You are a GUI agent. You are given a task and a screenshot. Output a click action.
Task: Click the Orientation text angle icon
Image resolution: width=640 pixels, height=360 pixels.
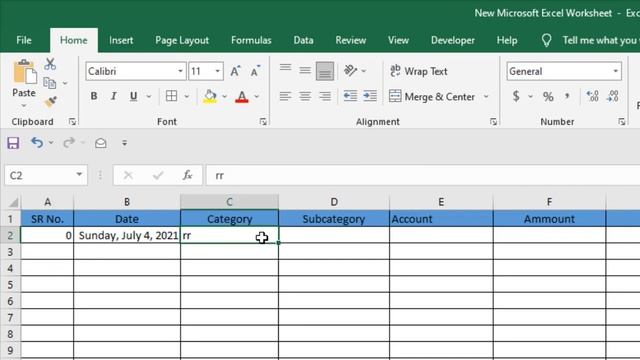(x=351, y=71)
